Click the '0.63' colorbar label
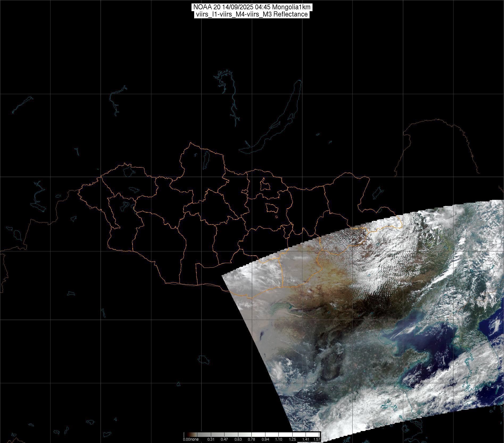The image size is (504, 443). pyautogui.click(x=238, y=439)
